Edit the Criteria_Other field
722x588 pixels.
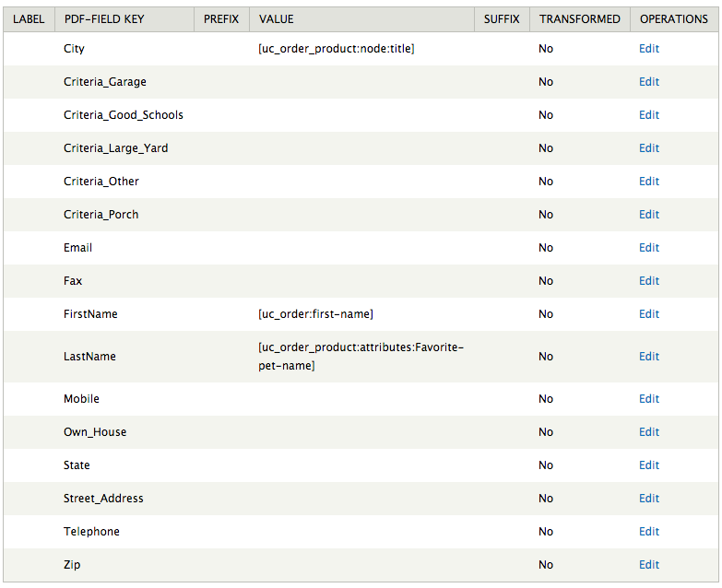[x=649, y=181]
